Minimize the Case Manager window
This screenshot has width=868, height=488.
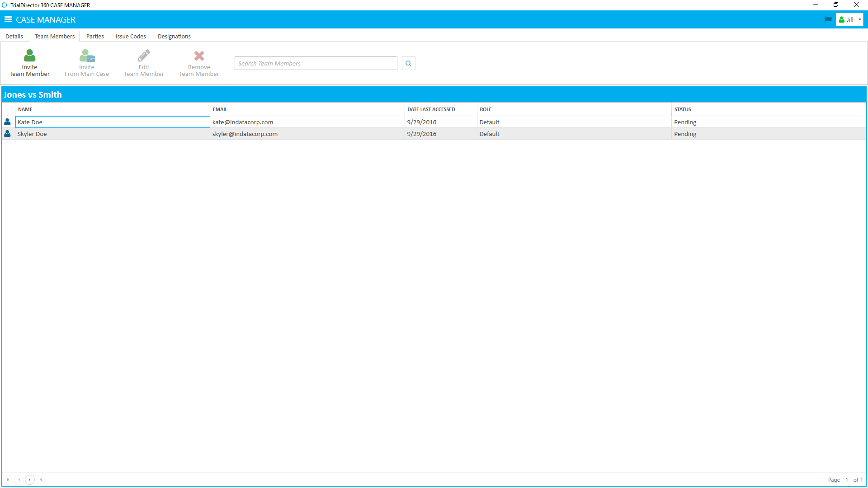(816, 5)
